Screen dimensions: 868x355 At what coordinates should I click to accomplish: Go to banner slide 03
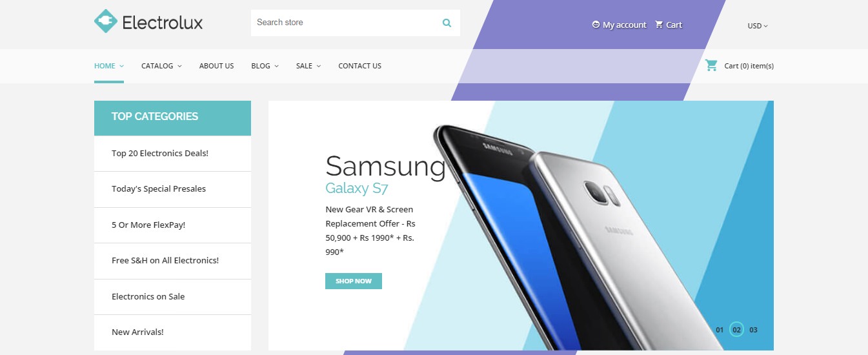tap(753, 330)
